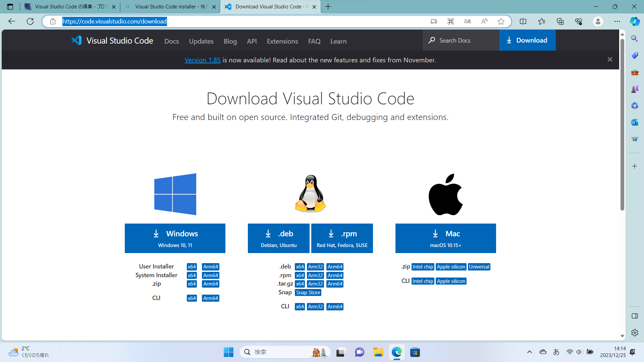The image size is (644, 362).
Task: Open the Updates menu item
Action: [201, 41]
